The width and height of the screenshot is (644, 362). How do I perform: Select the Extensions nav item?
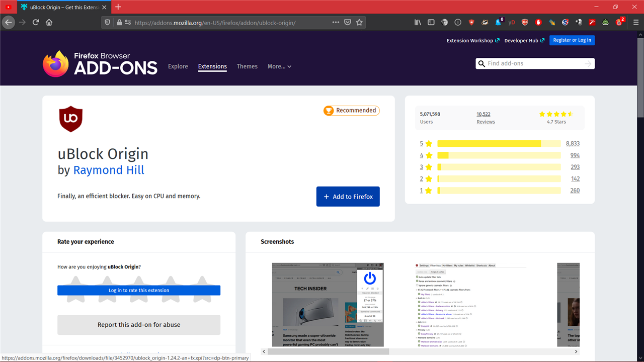pyautogui.click(x=212, y=66)
